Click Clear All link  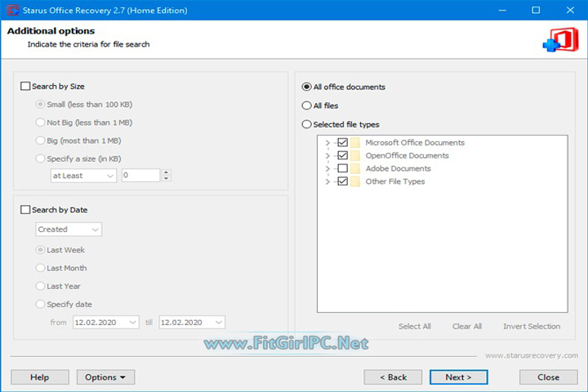(x=467, y=327)
